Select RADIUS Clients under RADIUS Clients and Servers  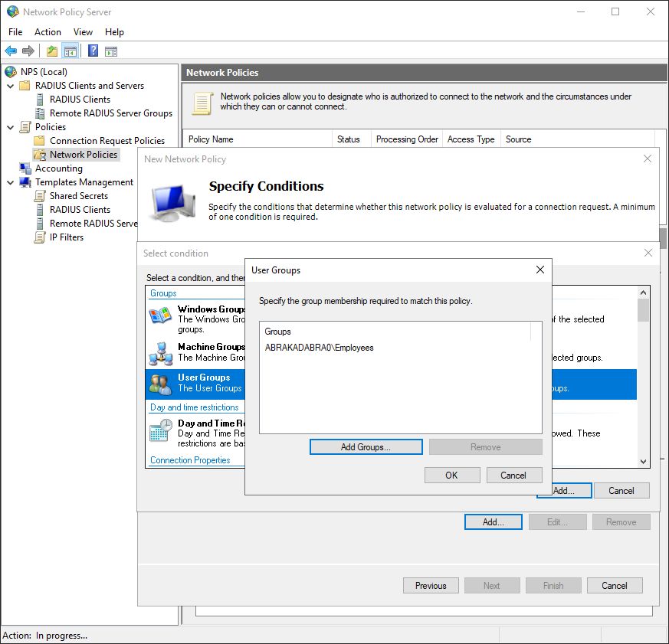(x=80, y=100)
